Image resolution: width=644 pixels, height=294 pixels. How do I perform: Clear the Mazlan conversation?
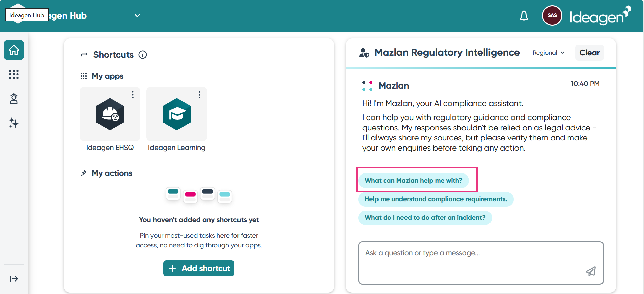coord(589,53)
